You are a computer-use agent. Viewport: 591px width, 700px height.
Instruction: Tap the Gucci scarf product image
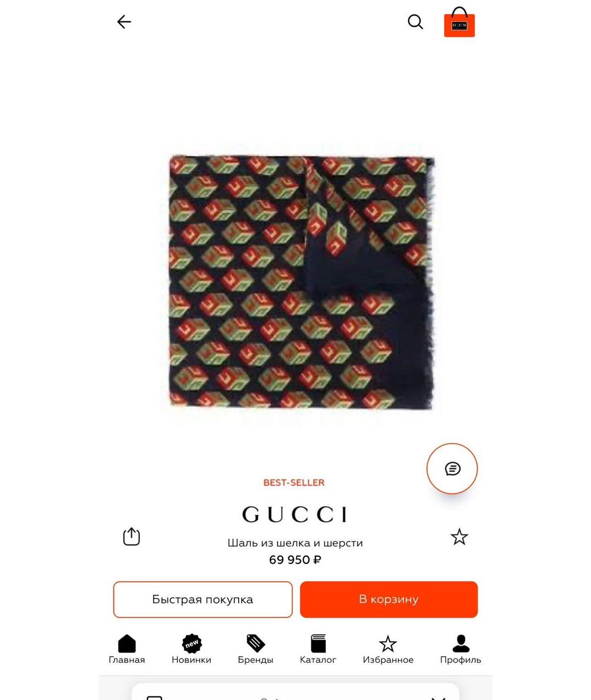click(302, 282)
